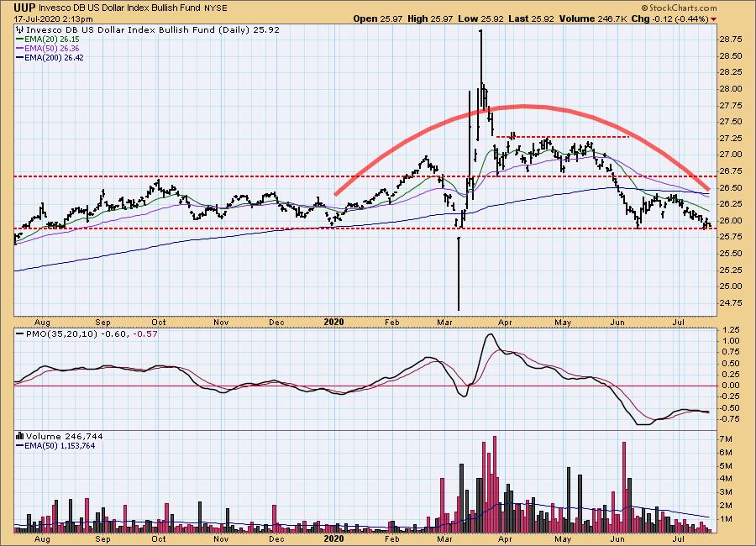The width and height of the screenshot is (756, 546).
Task: Click the Aug label under price chart
Action: (x=43, y=323)
